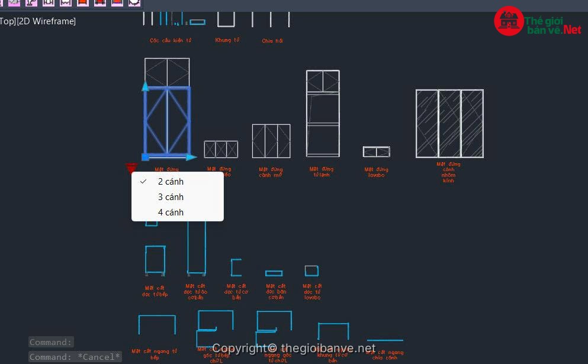The height and width of the screenshot is (364, 588).
Task: Select the "Mặt đứng tủ lạnh" block drawing
Action: coord(323,113)
